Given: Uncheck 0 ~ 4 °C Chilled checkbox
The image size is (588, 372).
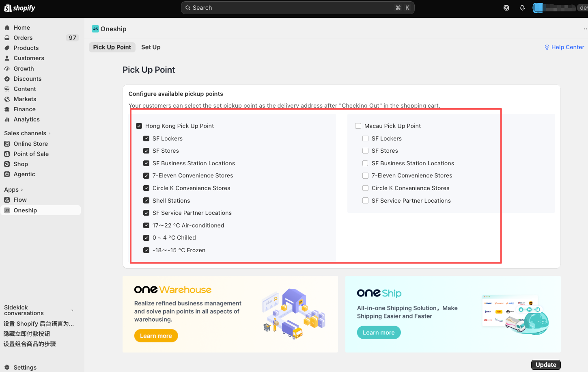Looking at the screenshot, I should [x=146, y=238].
